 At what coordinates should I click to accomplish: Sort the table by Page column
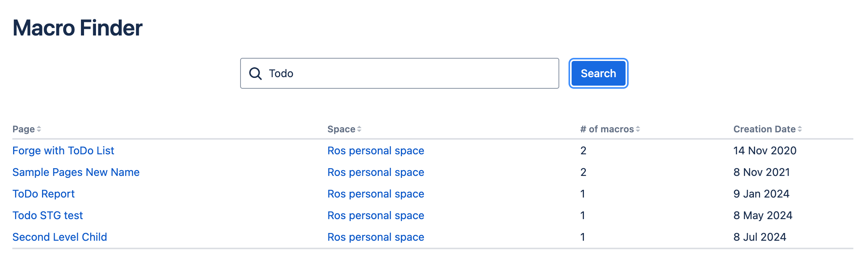(x=24, y=129)
